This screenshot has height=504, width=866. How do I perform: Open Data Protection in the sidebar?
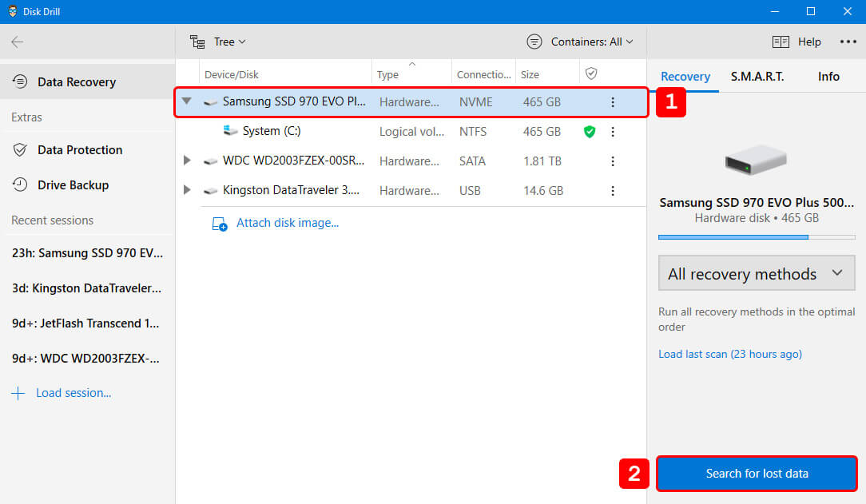pyautogui.click(x=87, y=149)
